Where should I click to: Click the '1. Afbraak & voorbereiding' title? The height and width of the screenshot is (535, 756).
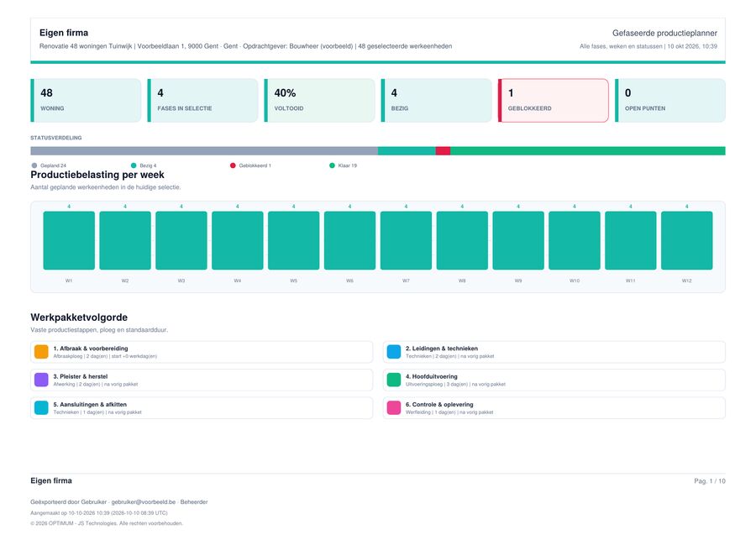click(x=91, y=349)
